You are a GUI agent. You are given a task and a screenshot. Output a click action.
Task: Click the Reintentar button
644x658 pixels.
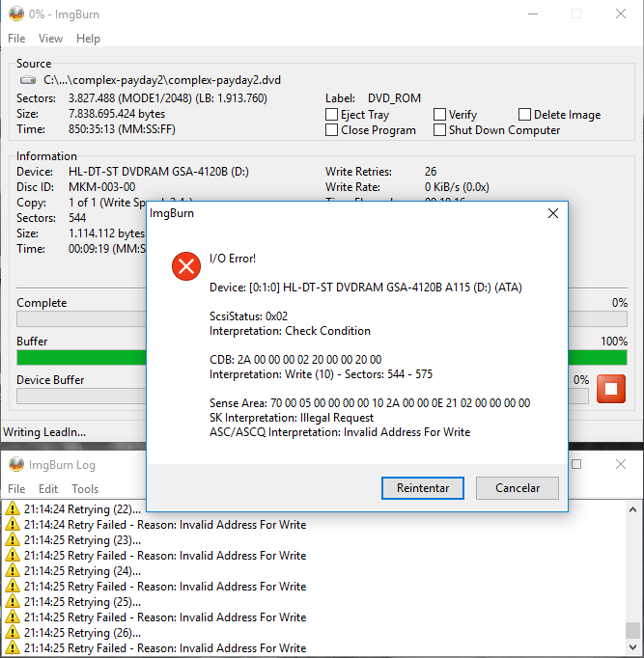423,488
